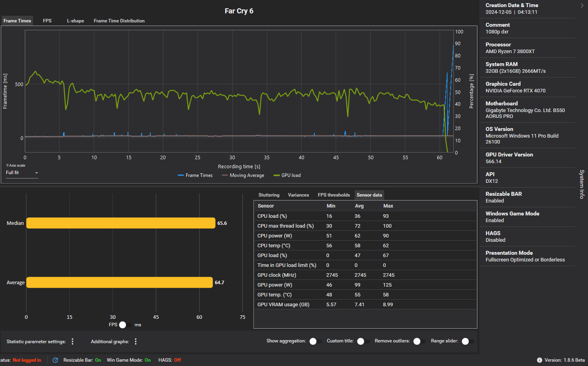Viewport: 588px width, 366px height.
Task: Select the GPU power (W) row
Action: (x=365, y=285)
